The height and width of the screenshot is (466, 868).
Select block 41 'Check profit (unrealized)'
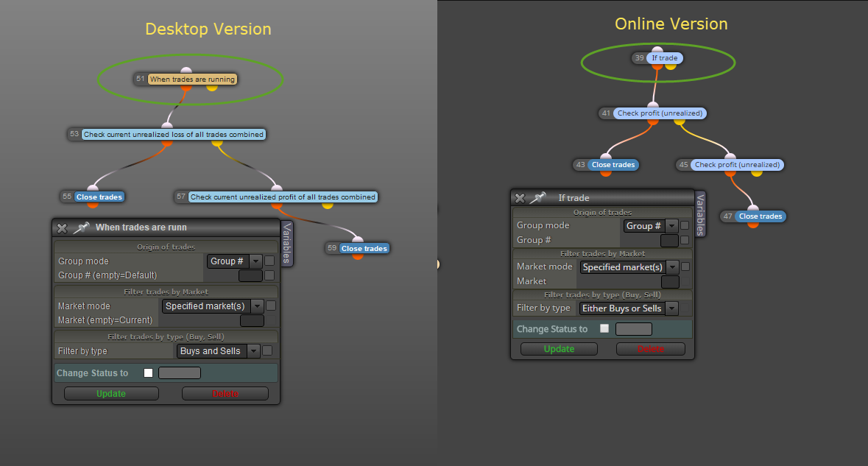[660, 113]
